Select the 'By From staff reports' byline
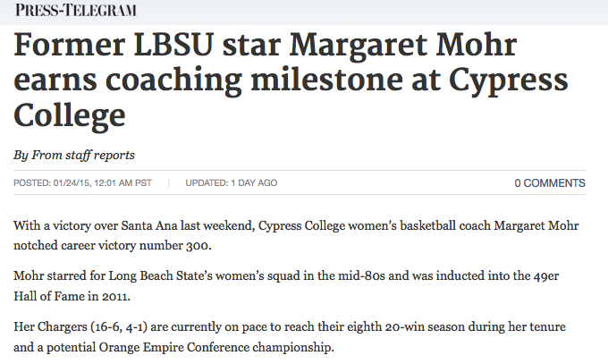The height and width of the screenshot is (364, 608). tap(74, 155)
